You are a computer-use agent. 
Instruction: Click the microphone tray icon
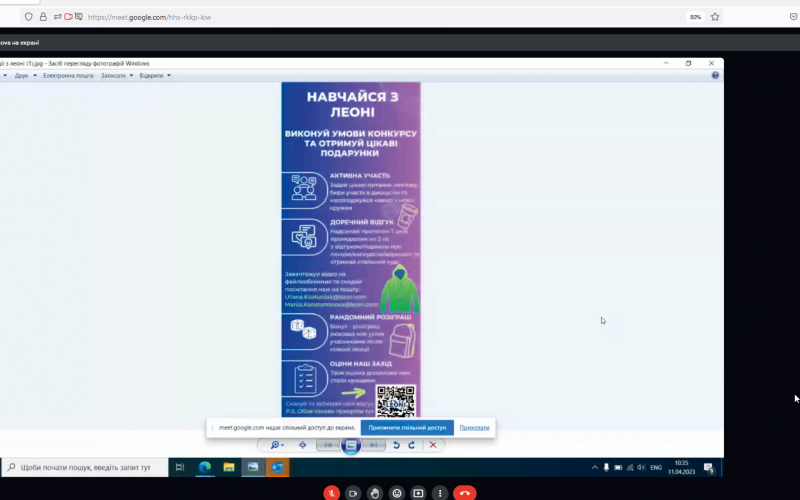(606, 467)
